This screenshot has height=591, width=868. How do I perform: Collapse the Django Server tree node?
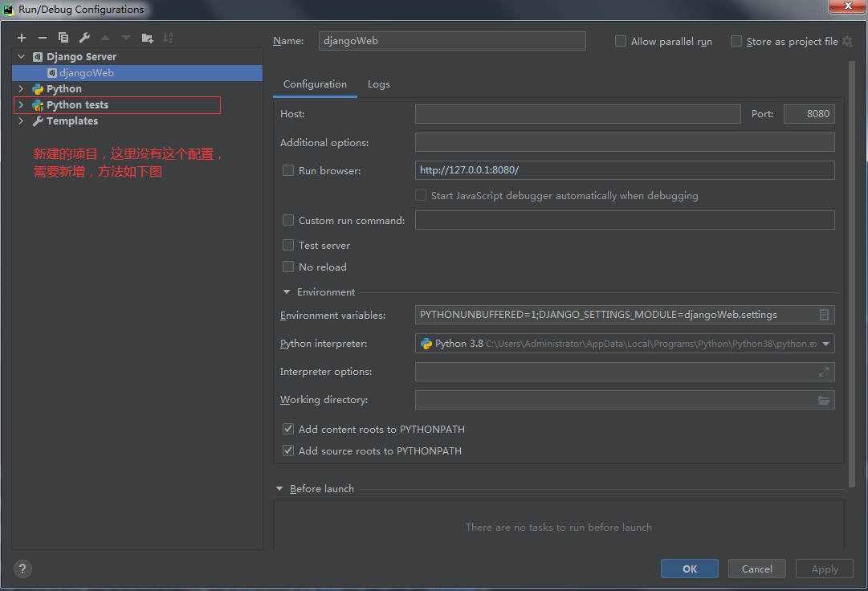[22, 56]
